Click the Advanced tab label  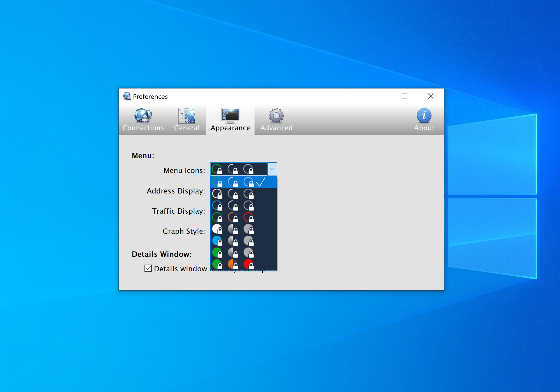tap(276, 128)
